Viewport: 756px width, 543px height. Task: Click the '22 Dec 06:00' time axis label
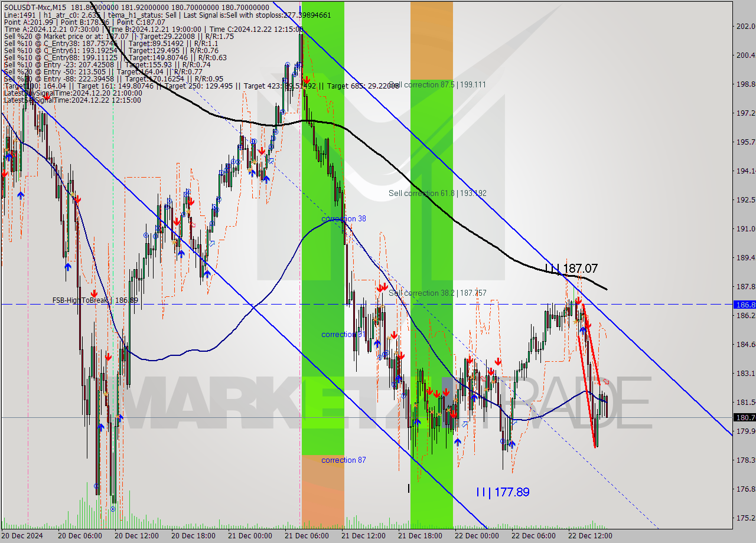coord(533,535)
